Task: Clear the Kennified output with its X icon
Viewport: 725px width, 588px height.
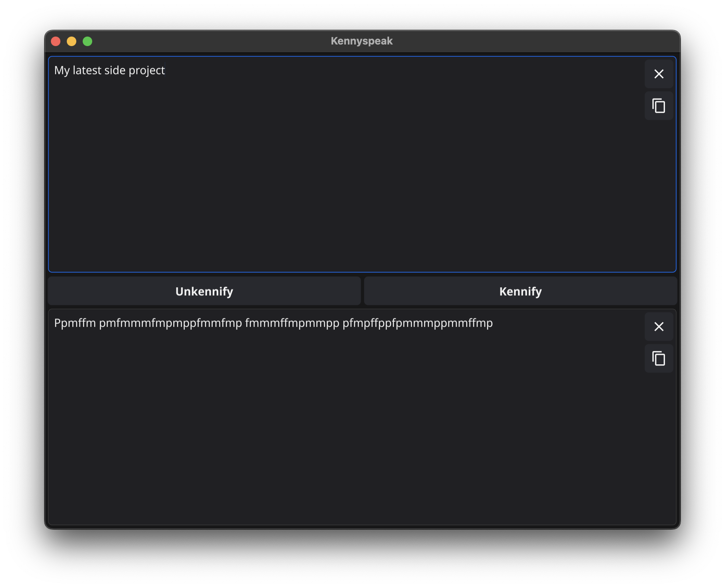Action: [x=659, y=327]
